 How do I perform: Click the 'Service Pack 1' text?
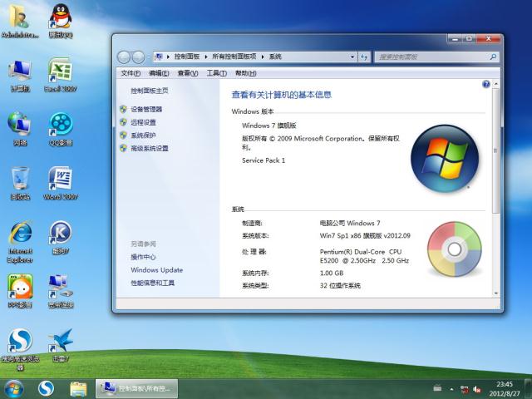click(264, 160)
